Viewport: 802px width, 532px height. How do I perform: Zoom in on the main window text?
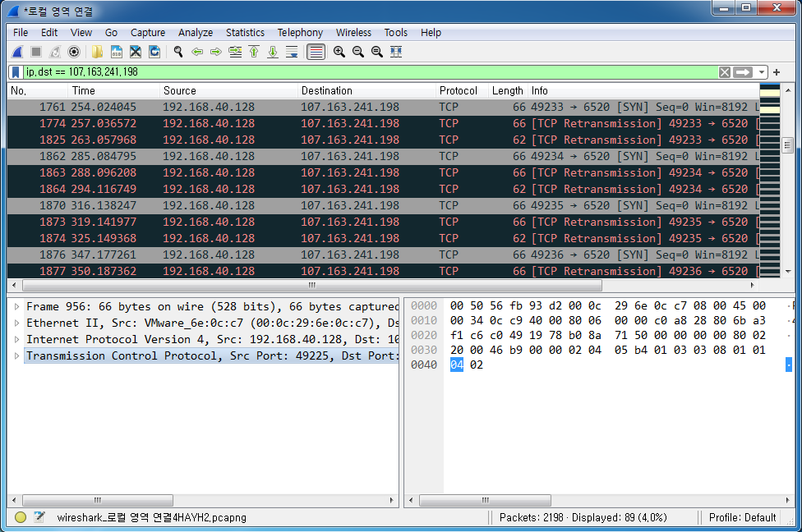pyautogui.click(x=339, y=52)
